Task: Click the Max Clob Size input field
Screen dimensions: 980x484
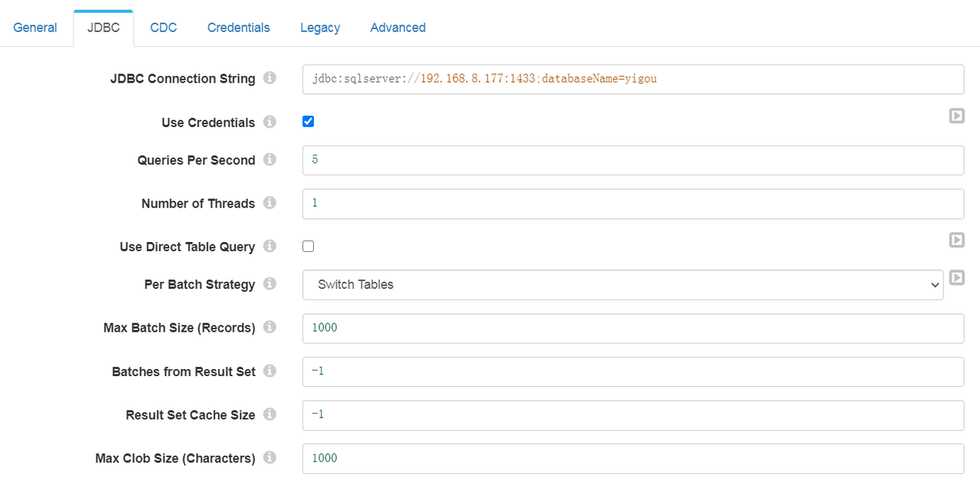Action: [632, 458]
